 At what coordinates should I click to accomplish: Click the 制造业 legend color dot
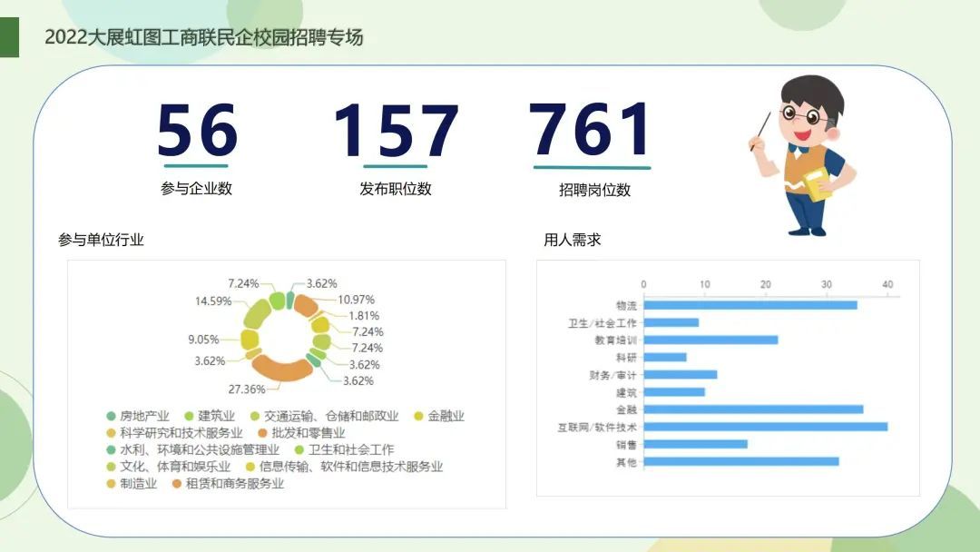pyautogui.click(x=112, y=483)
